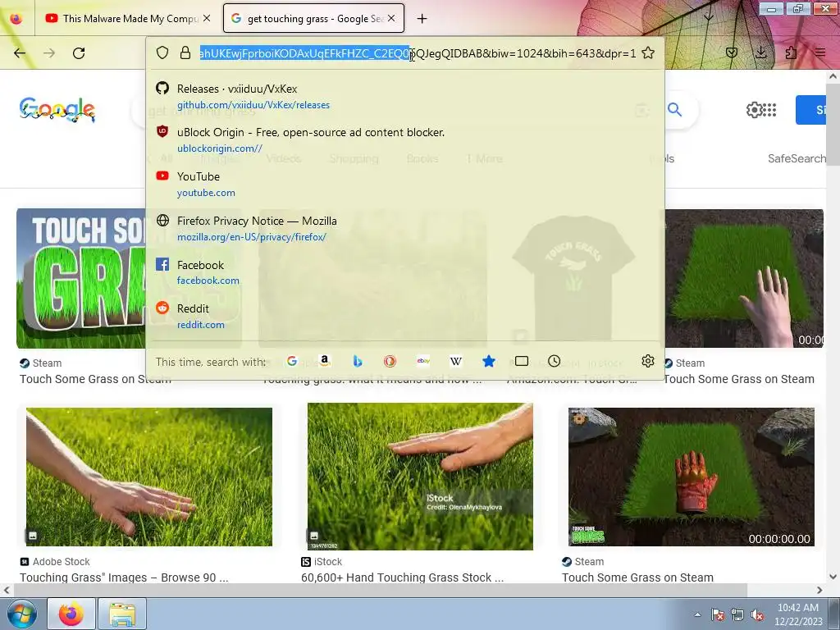Choose the YouTube suggestion
The width and height of the screenshot is (840, 630).
click(x=405, y=184)
